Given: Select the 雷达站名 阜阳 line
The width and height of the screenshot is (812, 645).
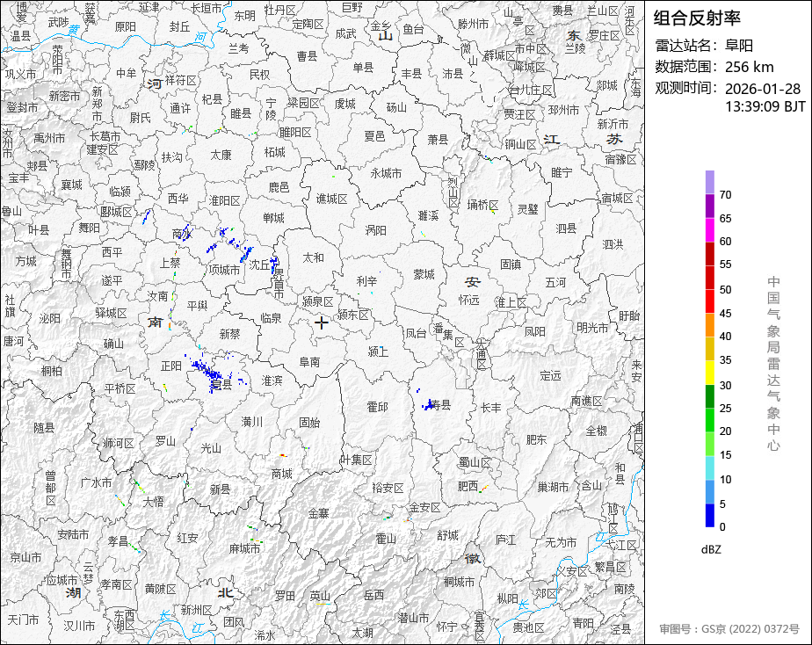Looking at the screenshot, I should 704,46.
